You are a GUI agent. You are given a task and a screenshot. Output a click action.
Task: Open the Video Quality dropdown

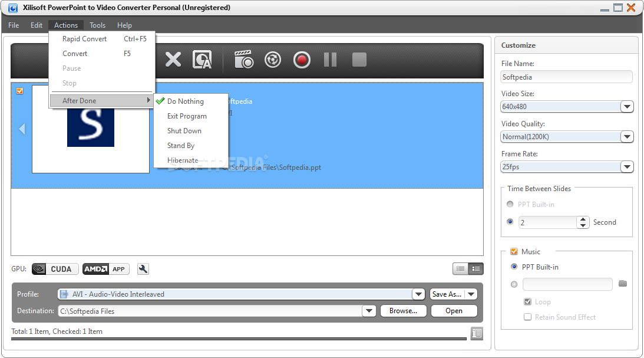tap(627, 137)
